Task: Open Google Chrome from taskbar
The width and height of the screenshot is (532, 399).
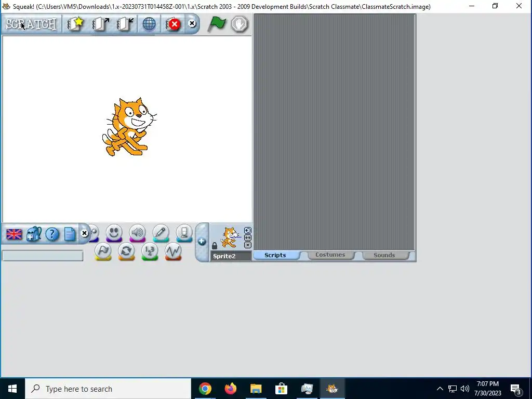Action: pyautogui.click(x=205, y=389)
